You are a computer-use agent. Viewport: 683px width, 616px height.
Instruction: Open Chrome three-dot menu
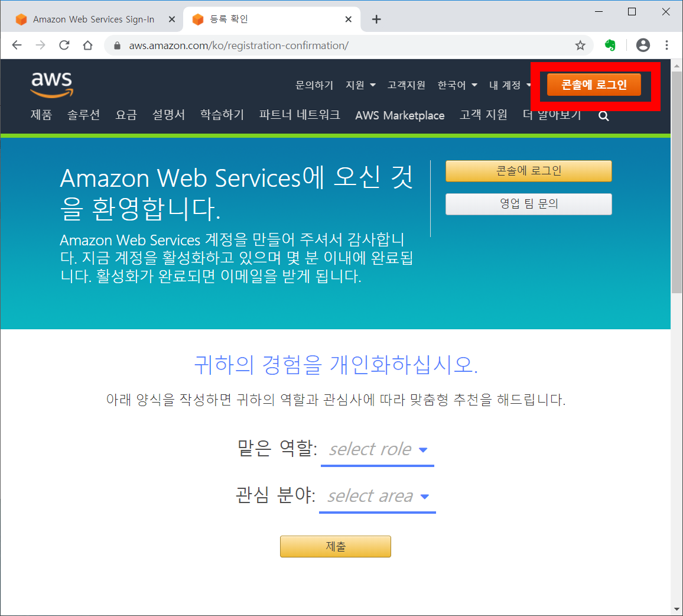tap(666, 45)
